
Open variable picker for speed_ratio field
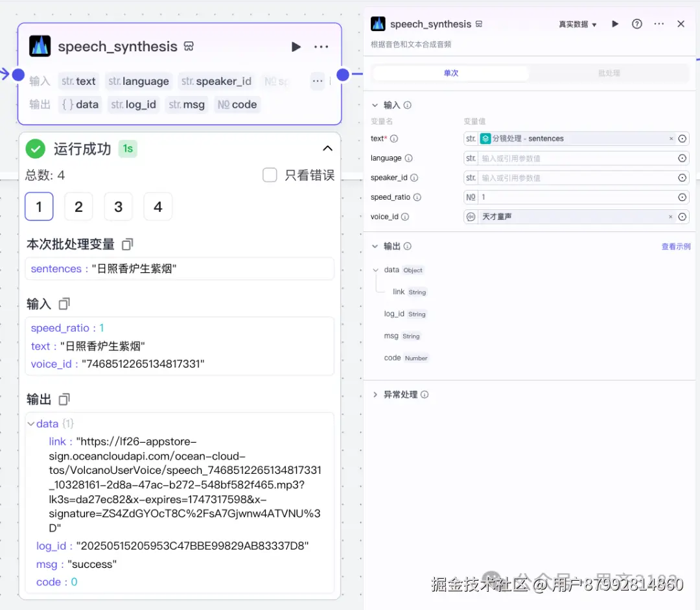click(x=682, y=197)
